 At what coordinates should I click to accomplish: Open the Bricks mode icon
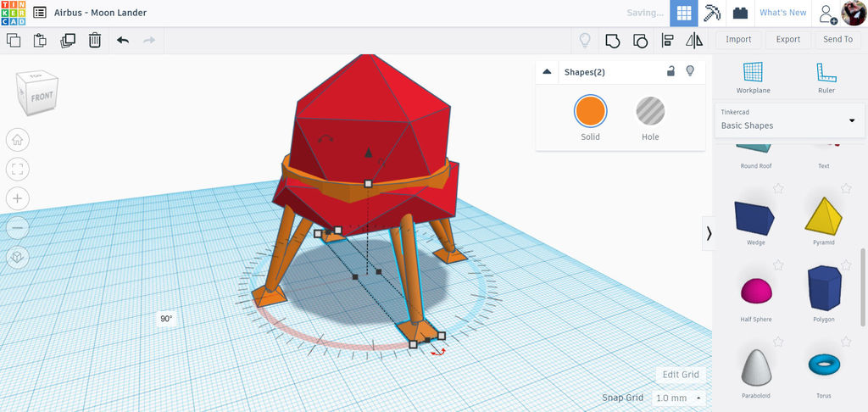(740, 14)
